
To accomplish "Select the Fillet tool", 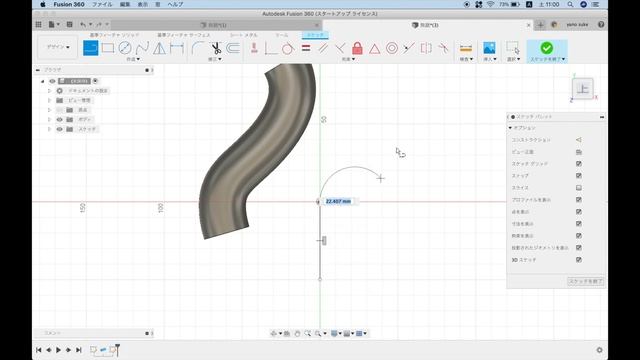I will [198, 48].
